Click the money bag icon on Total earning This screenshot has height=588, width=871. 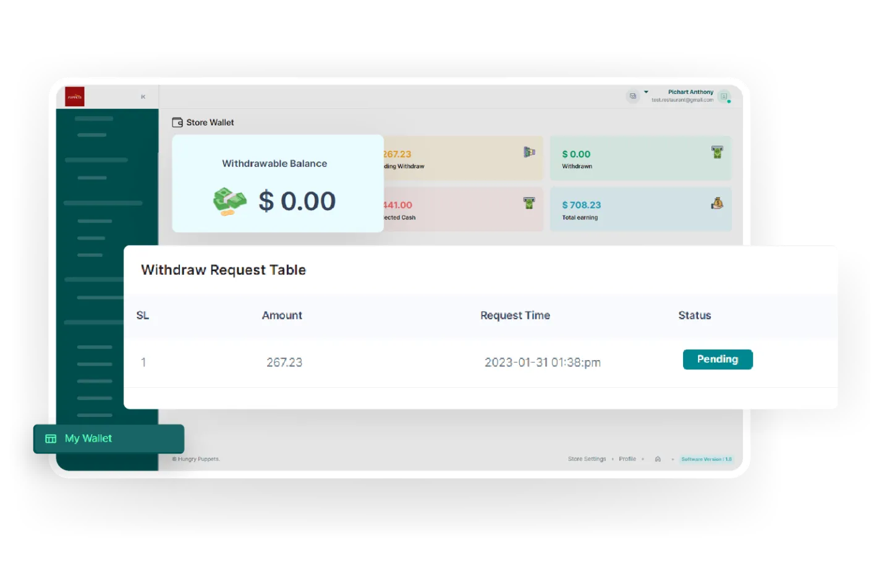pyautogui.click(x=717, y=203)
